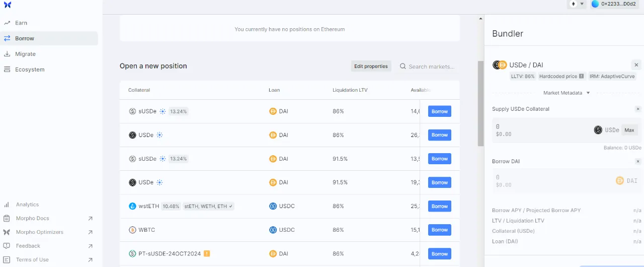Click the Hardcoded price warning icon

[x=581, y=76]
